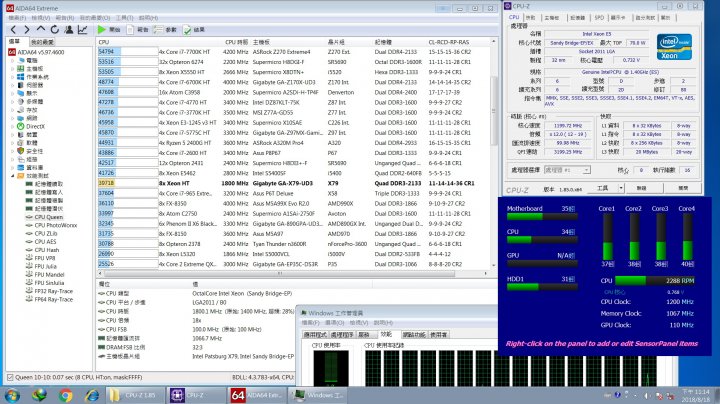Select the shield security tree node
This screenshot has height=404, width=720.
(30, 151)
